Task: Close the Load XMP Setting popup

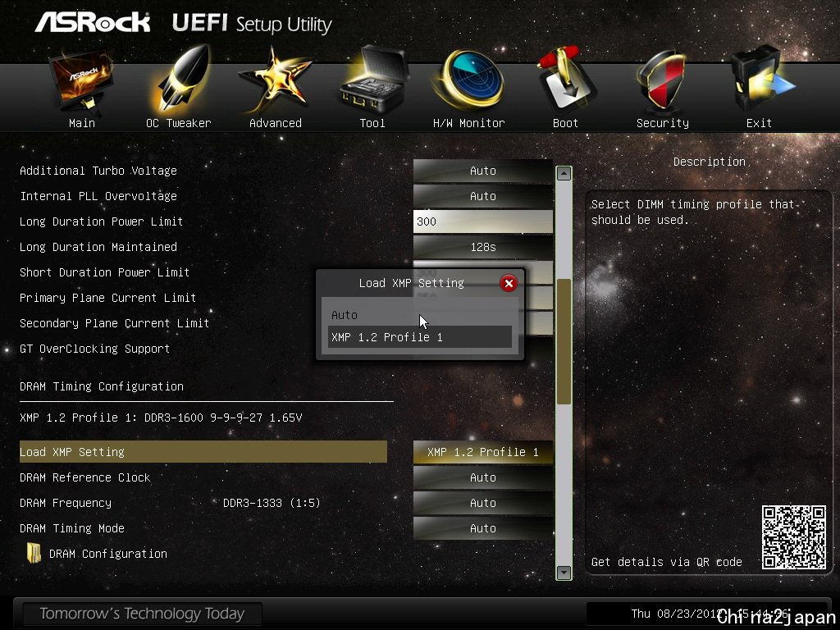Action: pyautogui.click(x=509, y=283)
